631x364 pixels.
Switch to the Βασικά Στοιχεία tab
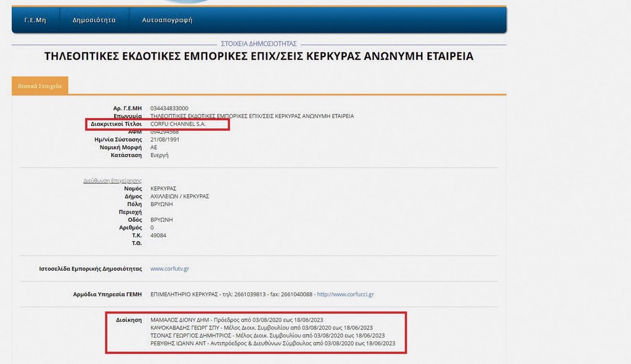click(40, 86)
